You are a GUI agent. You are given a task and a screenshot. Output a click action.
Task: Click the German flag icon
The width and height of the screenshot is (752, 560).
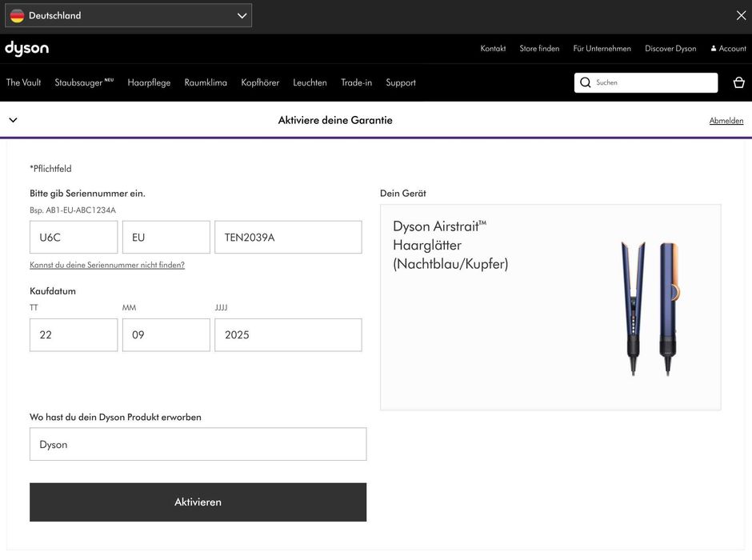(x=17, y=15)
